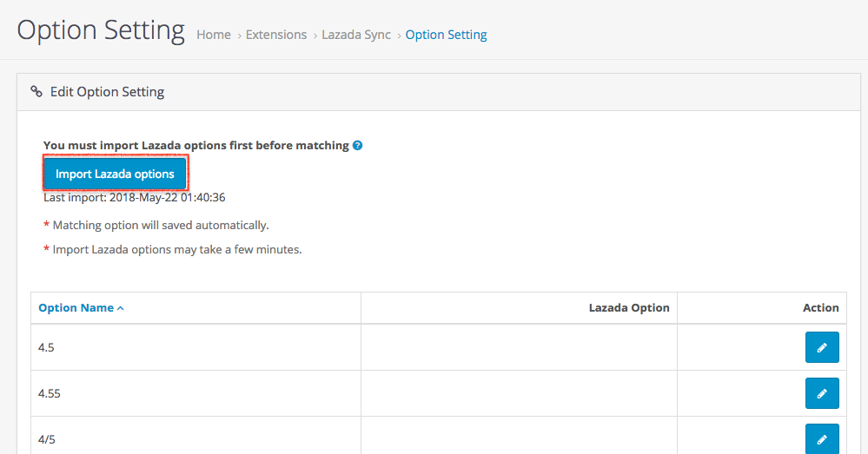This screenshot has width=868, height=454.
Task: Select the 4.5 option name cell
Action: (x=195, y=347)
